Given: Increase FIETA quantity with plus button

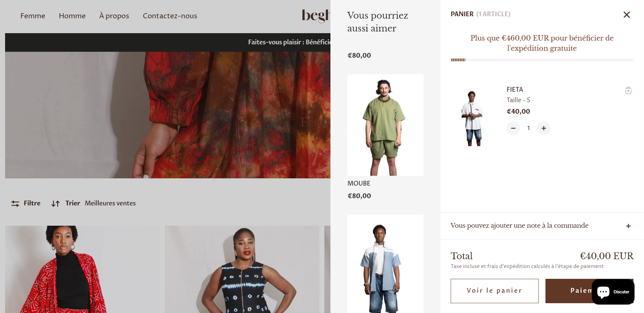Looking at the screenshot, I should coord(544,128).
